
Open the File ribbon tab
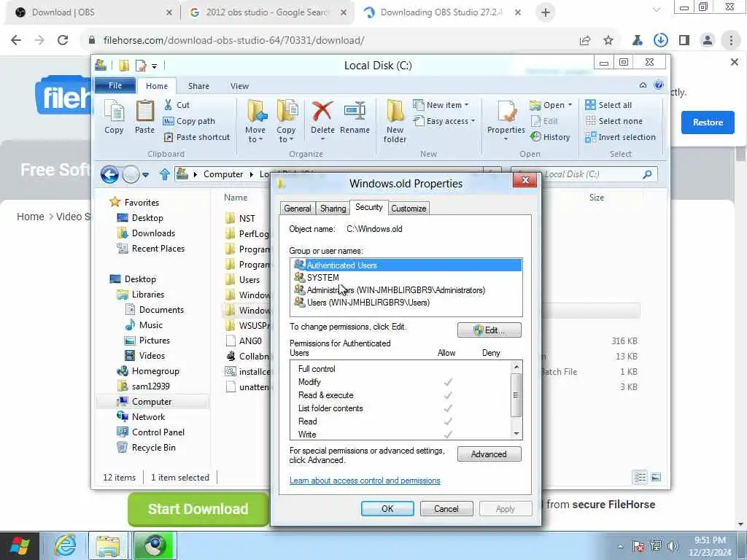click(x=115, y=85)
